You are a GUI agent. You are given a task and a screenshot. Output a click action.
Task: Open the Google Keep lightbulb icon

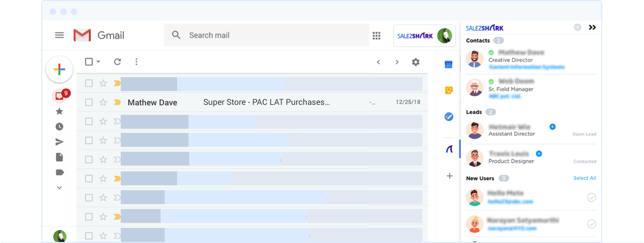pos(449,90)
